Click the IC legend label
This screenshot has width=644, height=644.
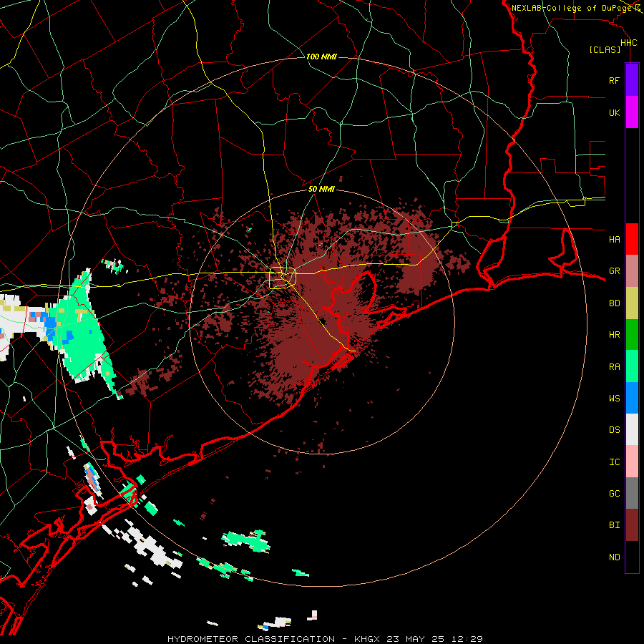pyautogui.click(x=614, y=462)
